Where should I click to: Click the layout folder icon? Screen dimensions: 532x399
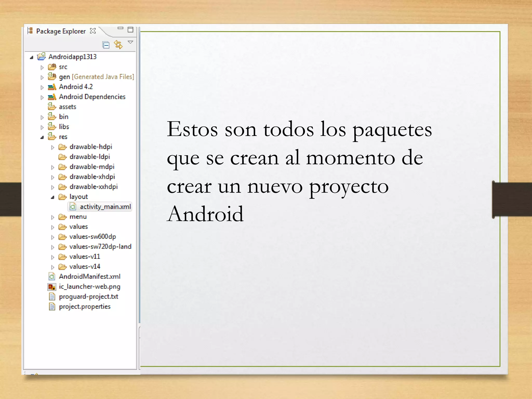pos(63,197)
